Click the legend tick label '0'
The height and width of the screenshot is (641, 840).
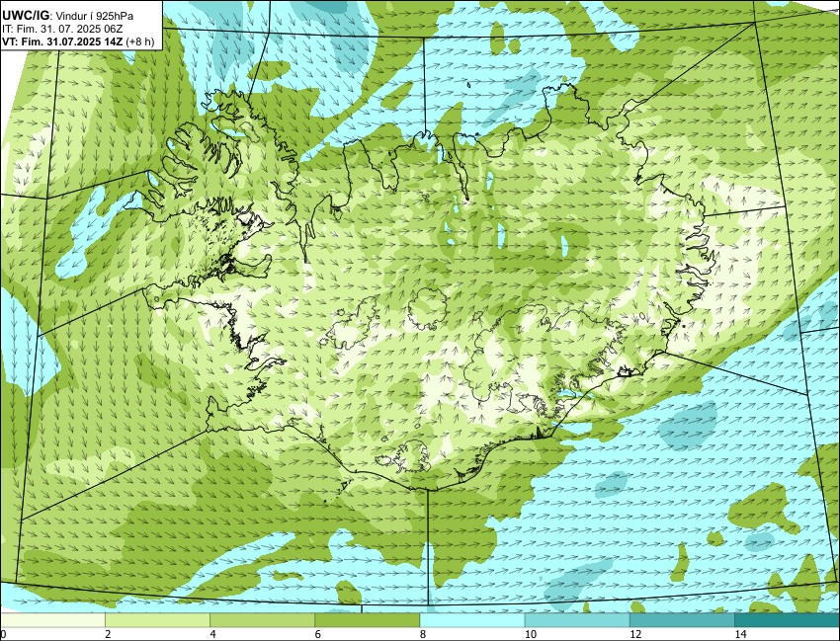coord(3,634)
